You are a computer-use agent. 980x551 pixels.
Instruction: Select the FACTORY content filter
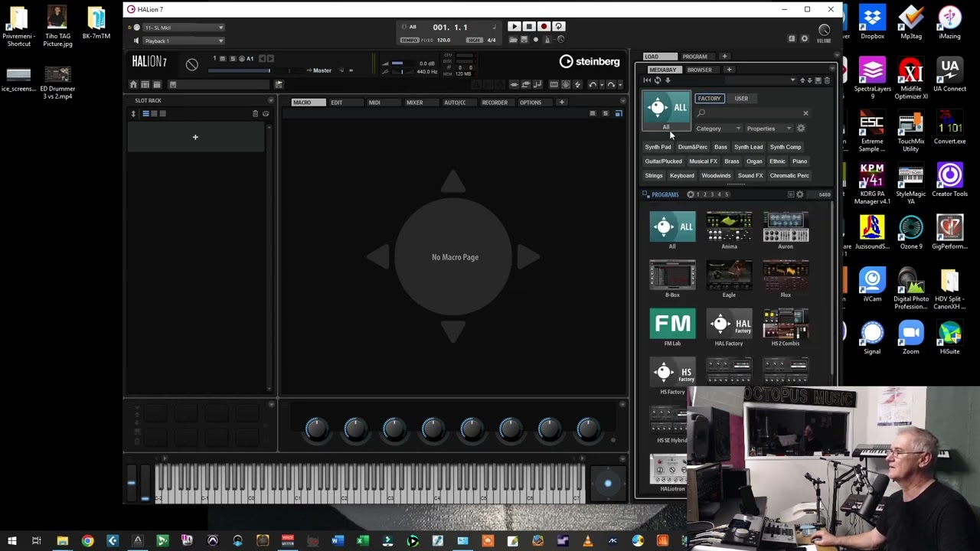coord(709,99)
